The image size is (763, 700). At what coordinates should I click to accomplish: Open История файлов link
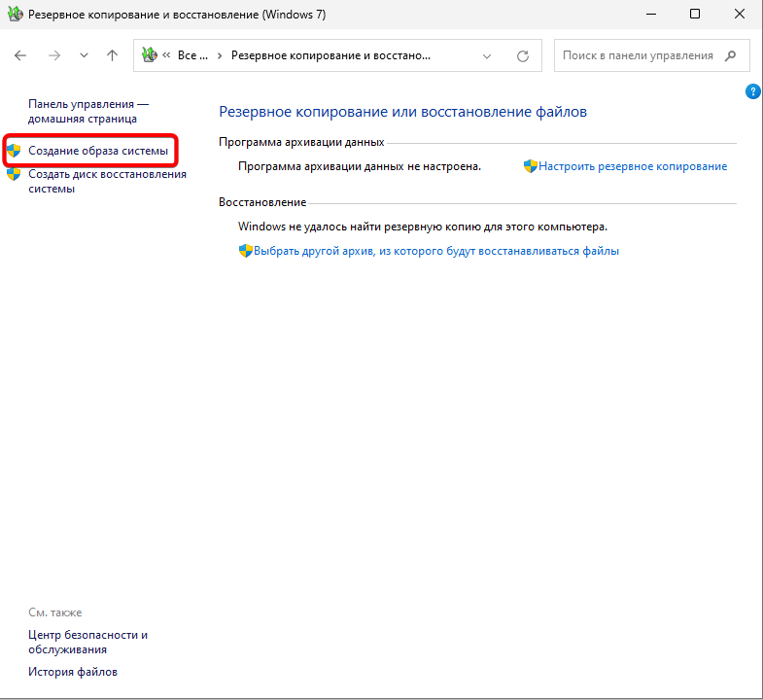coord(73,672)
